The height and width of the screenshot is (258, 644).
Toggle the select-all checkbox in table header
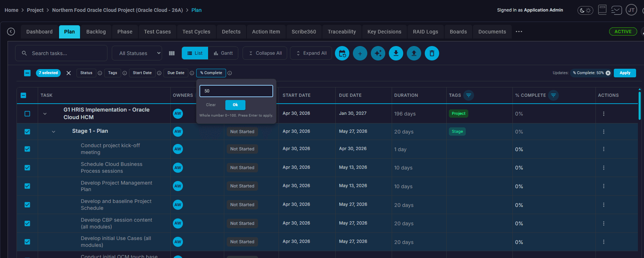pos(23,95)
